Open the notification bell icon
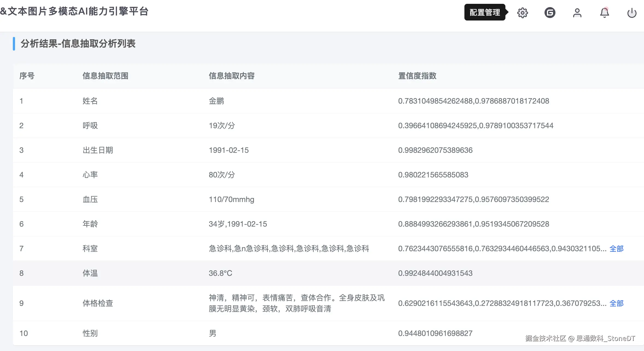The width and height of the screenshot is (644, 351). [604, 13]
